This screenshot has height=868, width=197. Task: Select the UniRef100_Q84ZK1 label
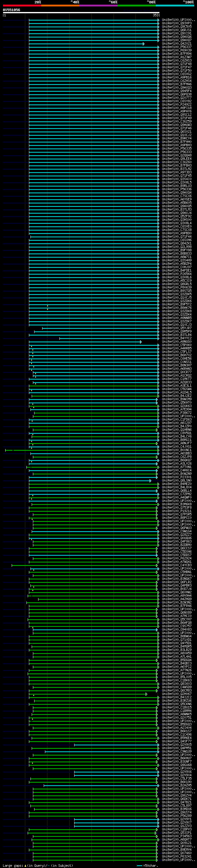[x=177, y=243]
